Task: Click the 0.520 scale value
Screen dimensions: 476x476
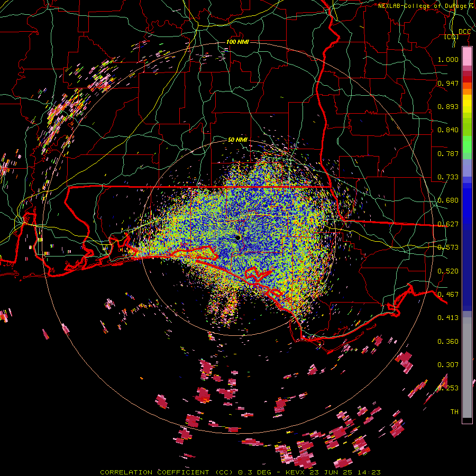Action: pos(448,271)
